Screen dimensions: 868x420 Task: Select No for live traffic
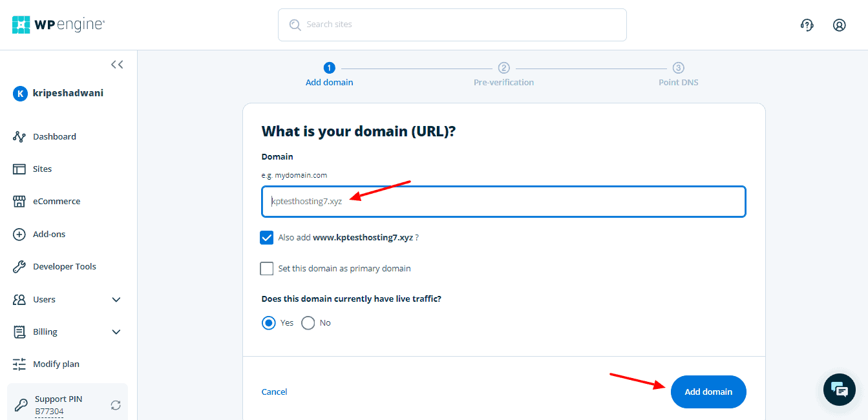click(308, 323)
